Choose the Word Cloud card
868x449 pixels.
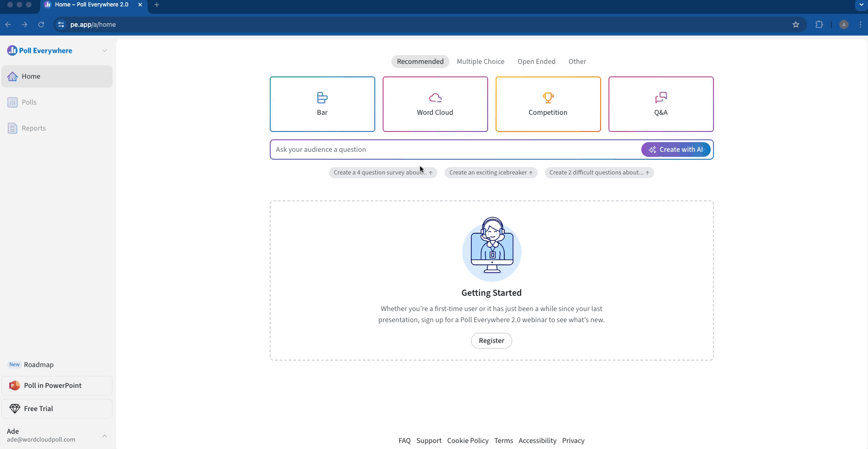coord(435,104)
